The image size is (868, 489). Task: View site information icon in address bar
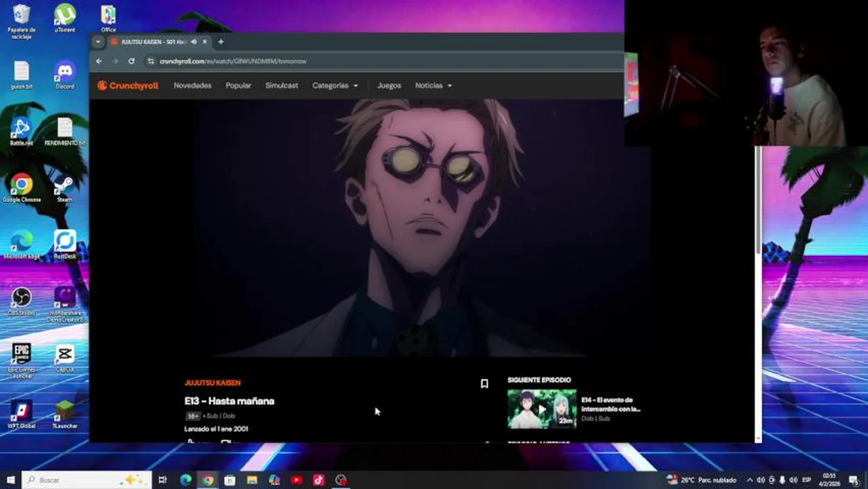(151, 61)
